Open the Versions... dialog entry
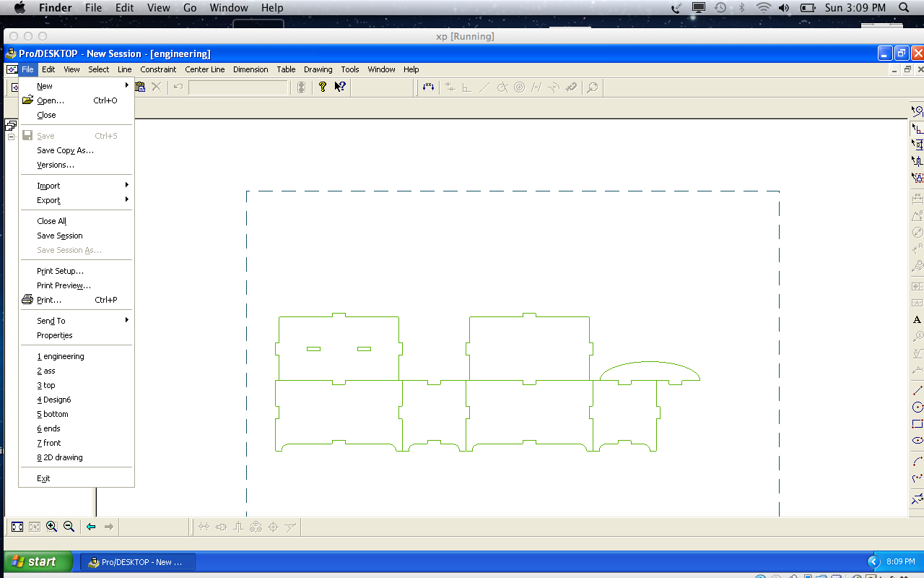The height and width of the screenshot is (578, 924). click(77, 165)
